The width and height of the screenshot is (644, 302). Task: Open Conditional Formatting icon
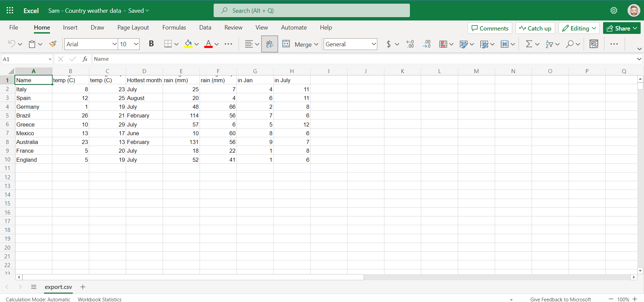coord(443,44)
